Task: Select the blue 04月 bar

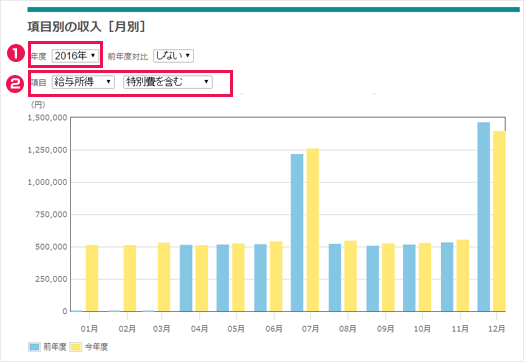Action: [186, 278]
